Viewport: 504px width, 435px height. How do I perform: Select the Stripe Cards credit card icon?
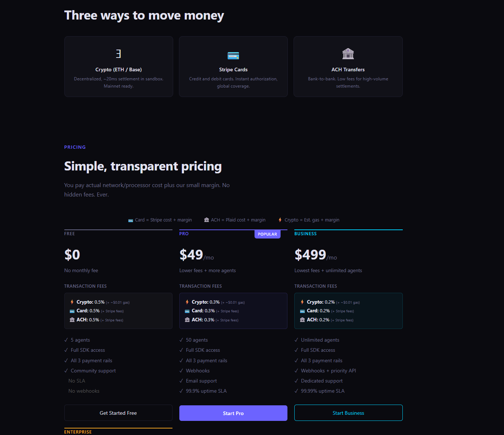[233, 55]
